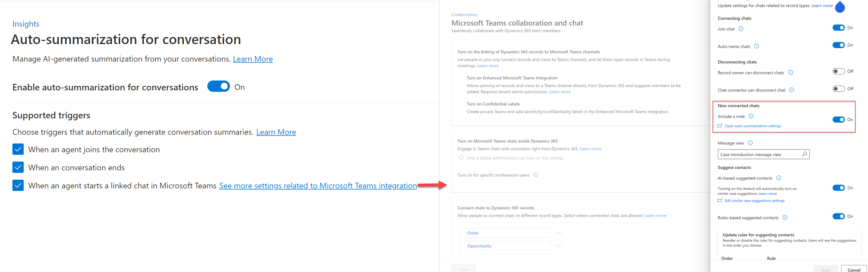This screenshot has width=868, height=272.
Task: Click info icon before global administrator notice
Action: coord(461,158)
